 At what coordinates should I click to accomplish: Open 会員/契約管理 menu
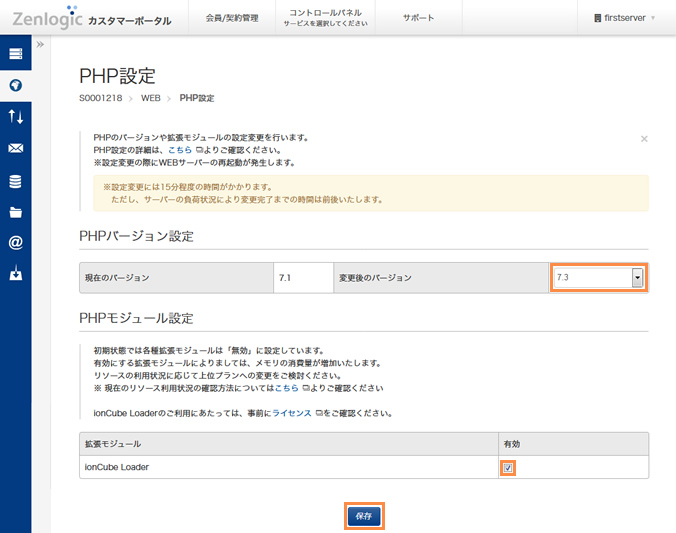click(x=232, y=18)
